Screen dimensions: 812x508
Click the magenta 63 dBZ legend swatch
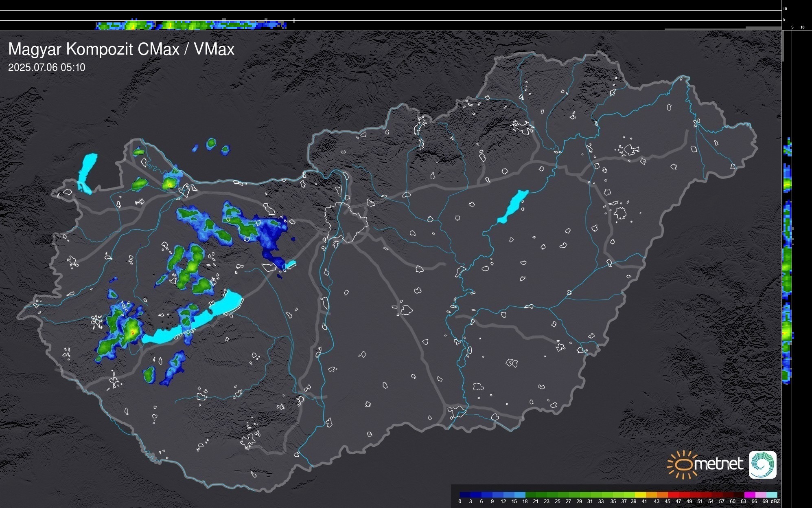[749, 495]
